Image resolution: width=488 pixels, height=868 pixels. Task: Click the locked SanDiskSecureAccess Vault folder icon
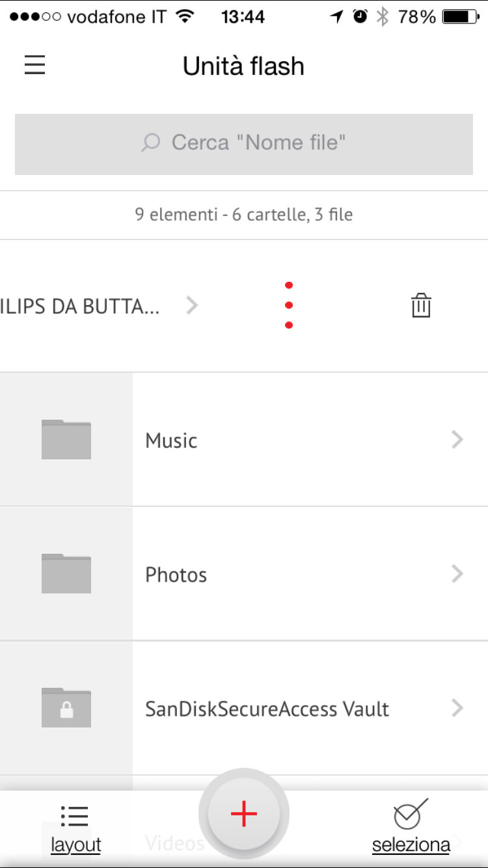tap(66, 708)
